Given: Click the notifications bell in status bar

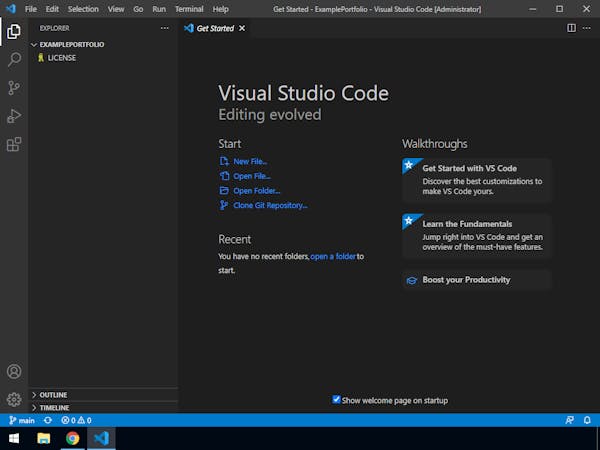Looking at the screenshot, I should click(x=587, y=420).
